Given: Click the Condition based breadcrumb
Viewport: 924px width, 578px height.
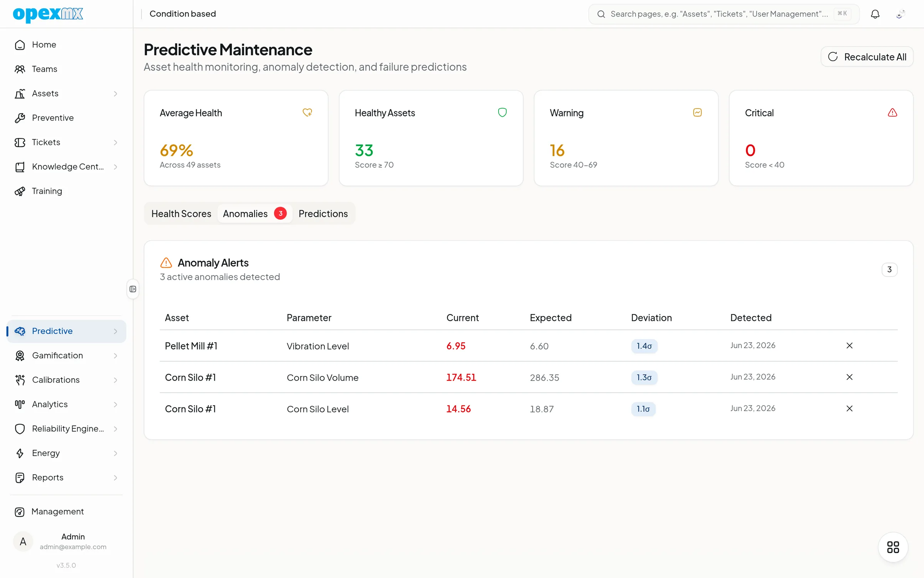Looking at the screenshot, I should [182, 14].
